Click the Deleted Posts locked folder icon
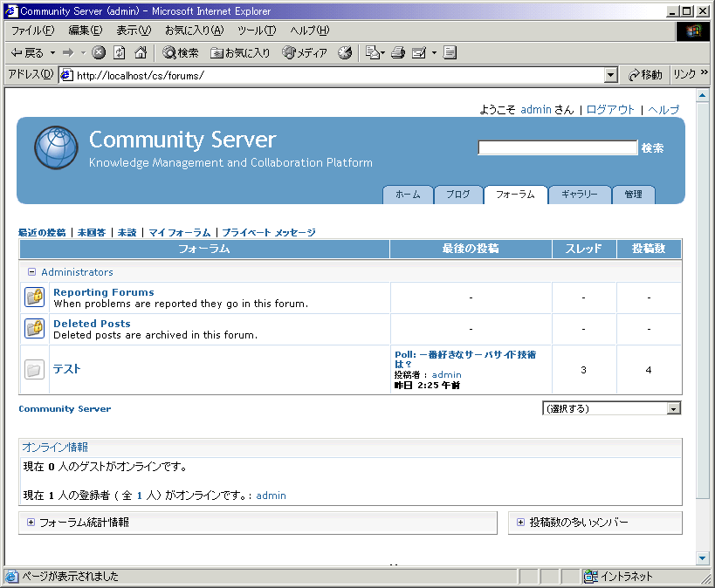 [x=34, y=329]
